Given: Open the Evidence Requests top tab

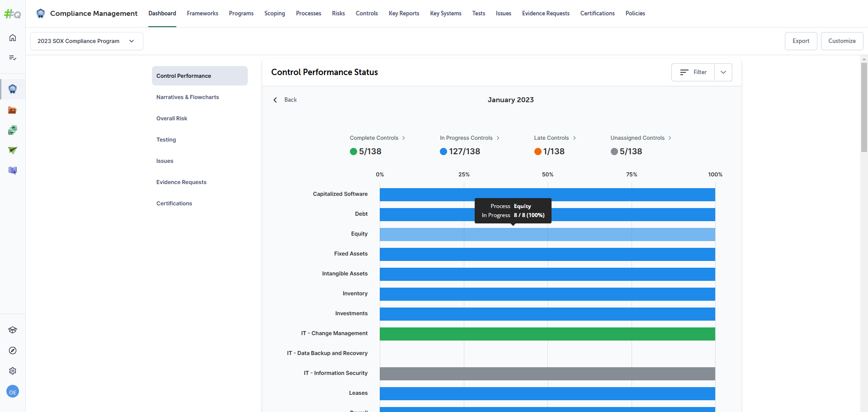Looking at the screenshot, I should [545, 14].
